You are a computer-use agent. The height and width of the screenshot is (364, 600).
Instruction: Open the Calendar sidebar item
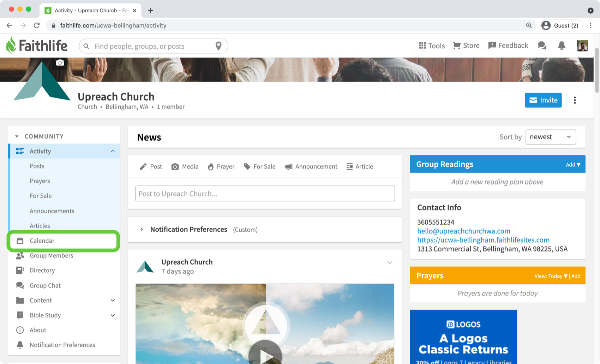(x=64, y=241)
